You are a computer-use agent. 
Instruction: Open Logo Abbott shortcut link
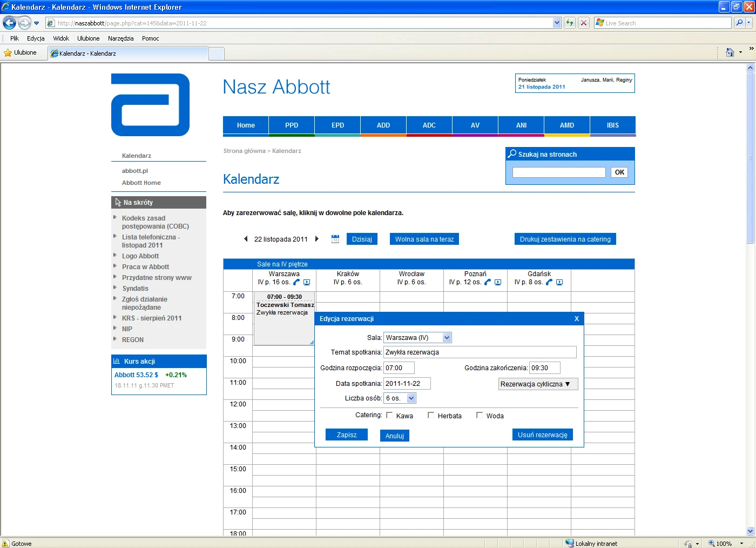pyautogui.click(x=140, y=256)
